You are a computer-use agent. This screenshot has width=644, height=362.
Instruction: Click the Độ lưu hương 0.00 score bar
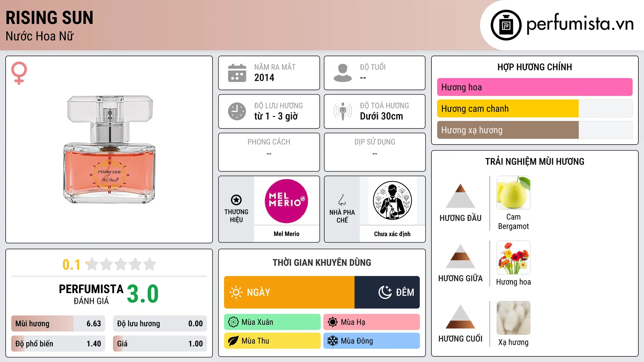160,324
